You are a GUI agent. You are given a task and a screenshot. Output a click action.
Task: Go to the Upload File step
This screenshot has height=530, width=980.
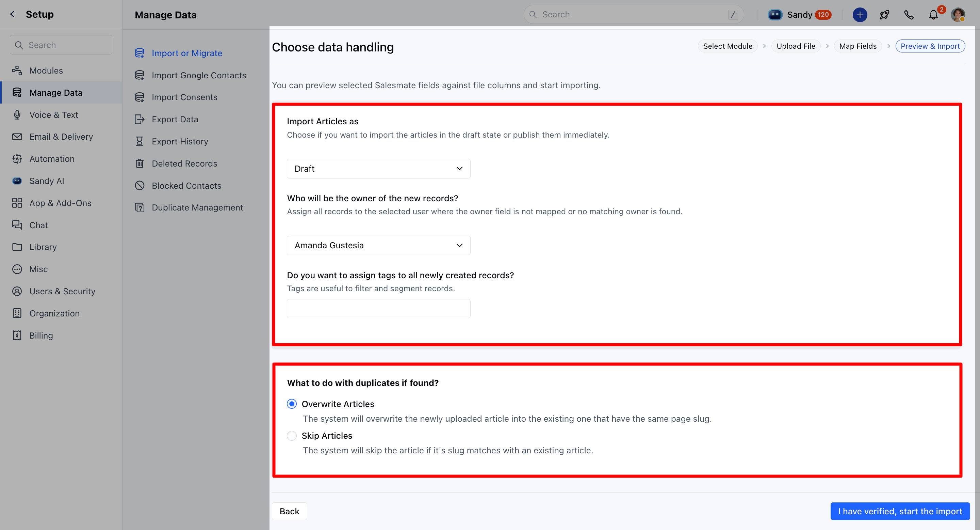[x=796, y=46]
